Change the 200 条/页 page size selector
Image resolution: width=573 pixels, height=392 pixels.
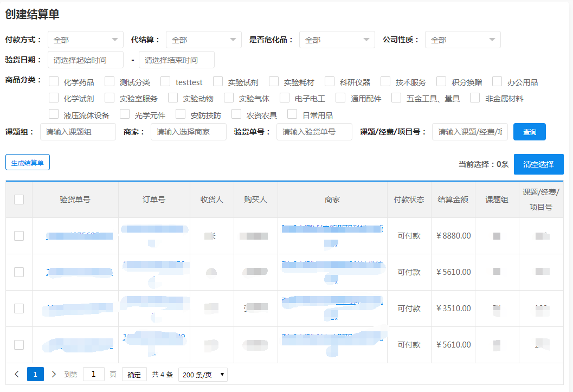coord(203,375)
